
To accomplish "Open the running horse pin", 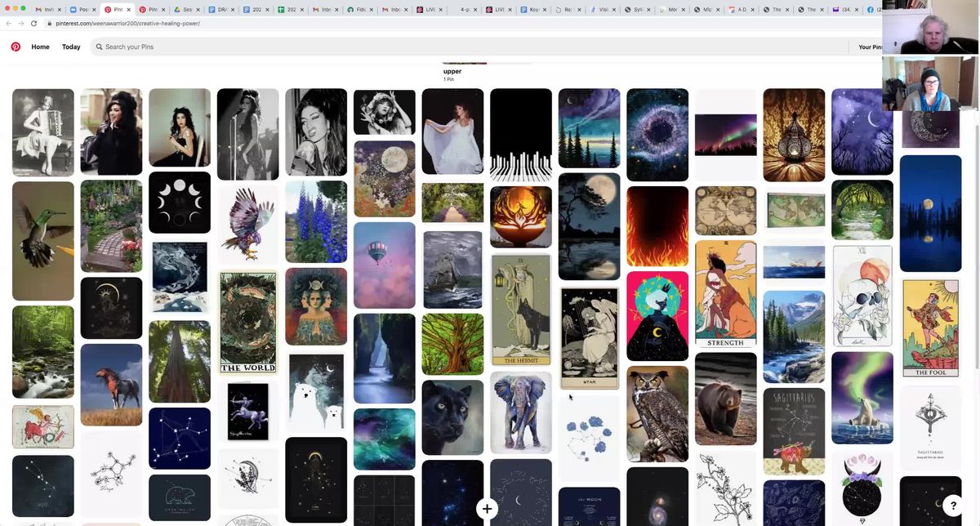I will [111, 385].
